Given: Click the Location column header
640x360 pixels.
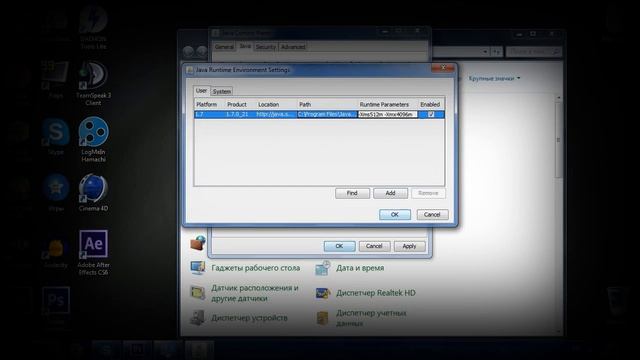Looking at the screenshot, I should [276, 104].
